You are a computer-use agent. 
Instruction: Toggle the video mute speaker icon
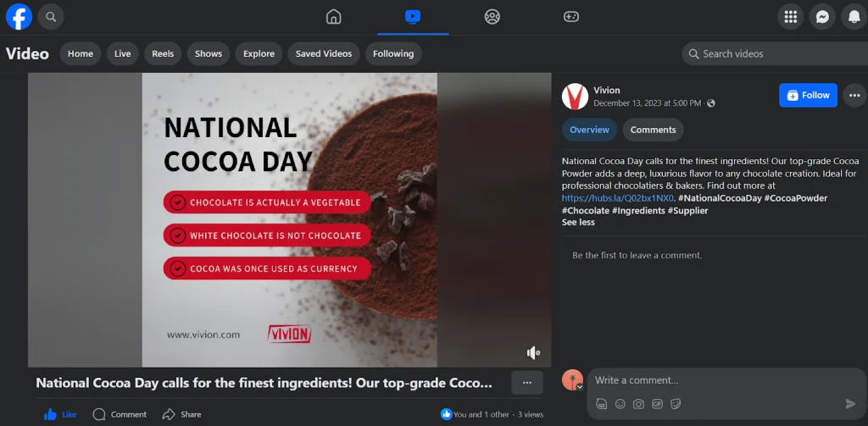533,353
